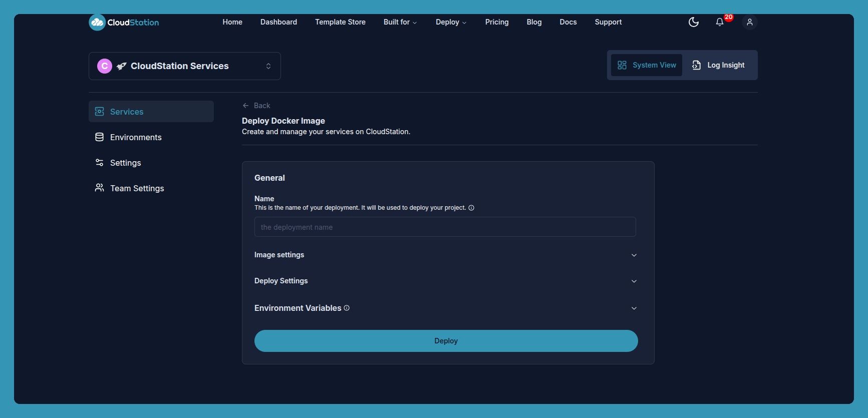Open Environments in the sidebar
Viewport: 868px width, 418px height.
pos(151,137)
